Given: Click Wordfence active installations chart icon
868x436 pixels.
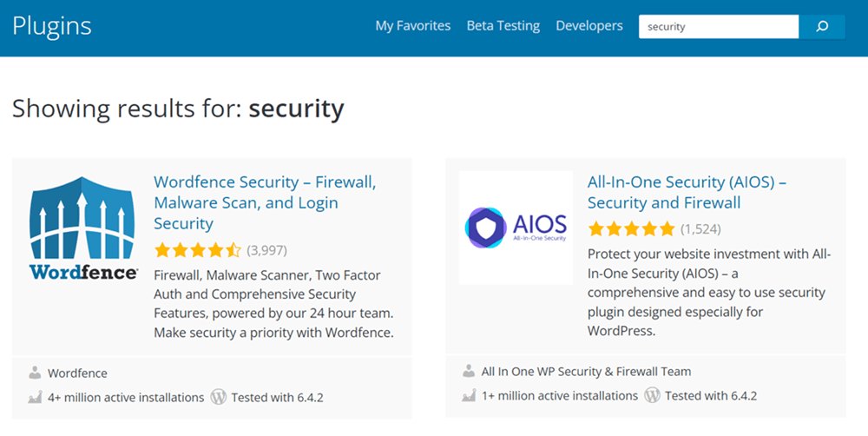Looking at the screenshot, I should (35, 397).
